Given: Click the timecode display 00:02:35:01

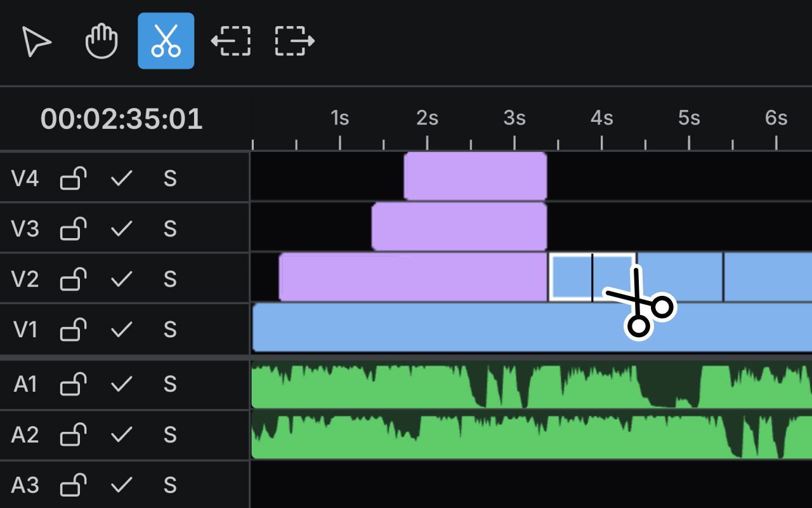Looking at the screenshot, I should (121, 119).
